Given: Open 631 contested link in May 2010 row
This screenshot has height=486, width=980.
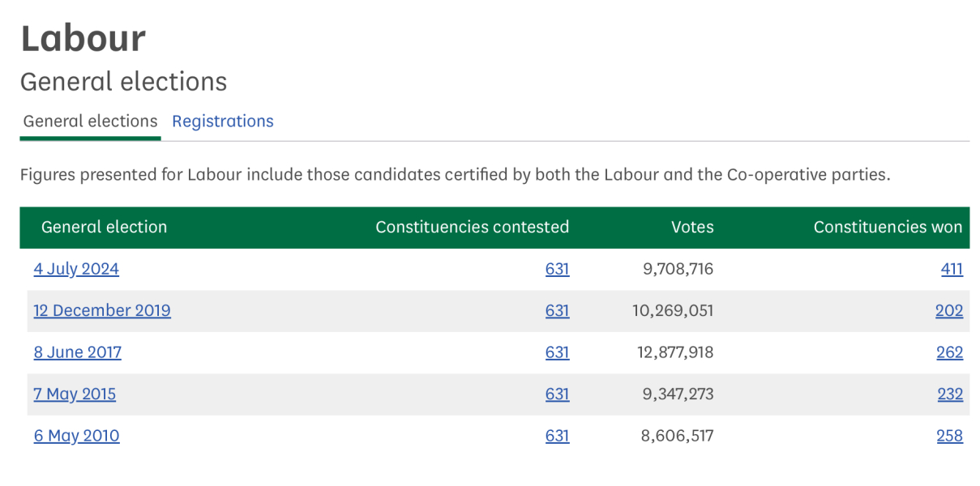Looking at the screenshot, I should click(x=557, y=436).
